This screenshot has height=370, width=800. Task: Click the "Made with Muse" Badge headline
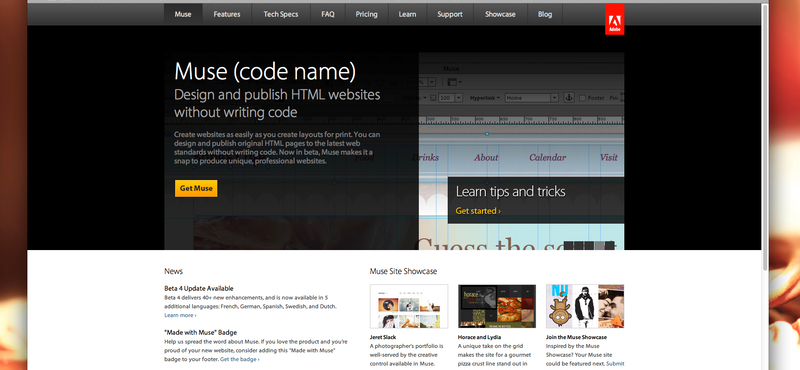pos(201,332)
